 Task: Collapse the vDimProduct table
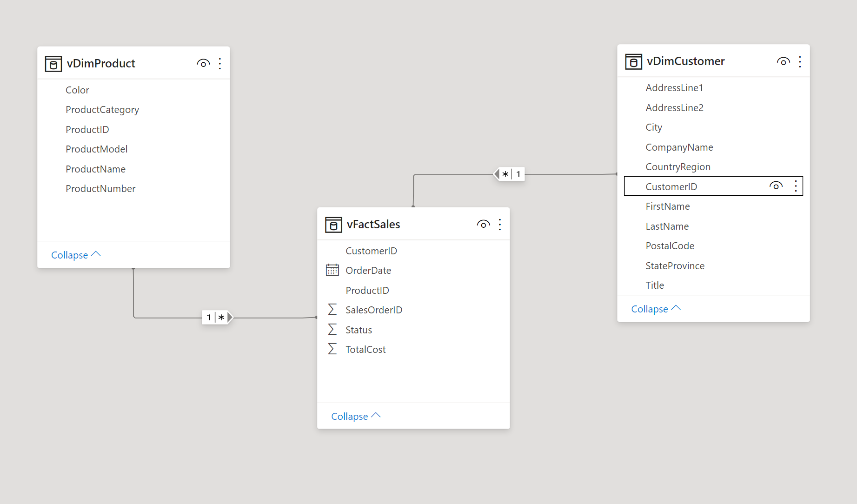[x=76, y=255]
